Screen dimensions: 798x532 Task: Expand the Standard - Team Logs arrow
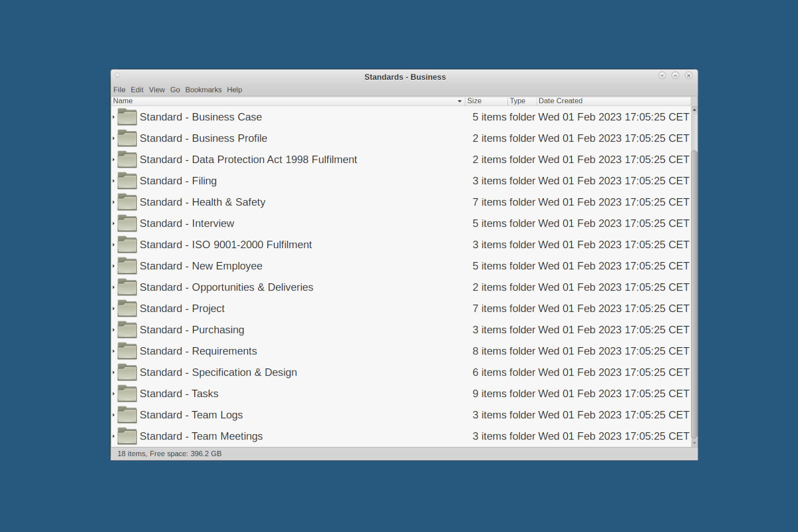coord(114,415)
